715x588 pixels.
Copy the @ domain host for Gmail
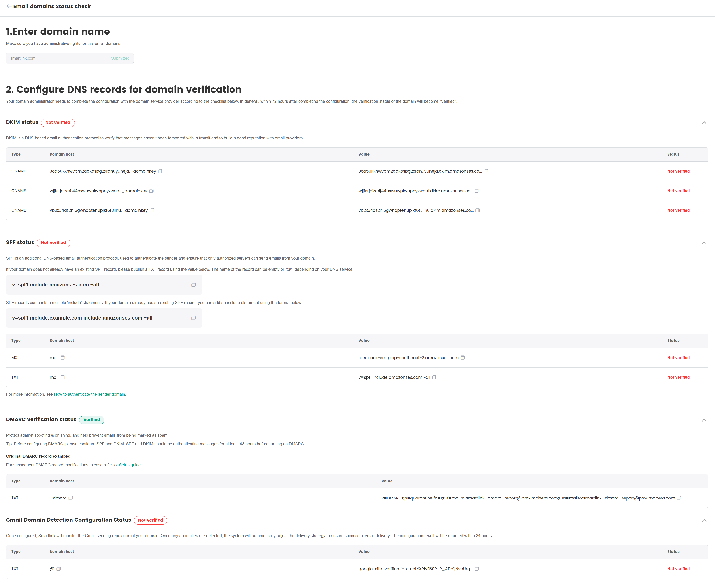tap(59, 569)
